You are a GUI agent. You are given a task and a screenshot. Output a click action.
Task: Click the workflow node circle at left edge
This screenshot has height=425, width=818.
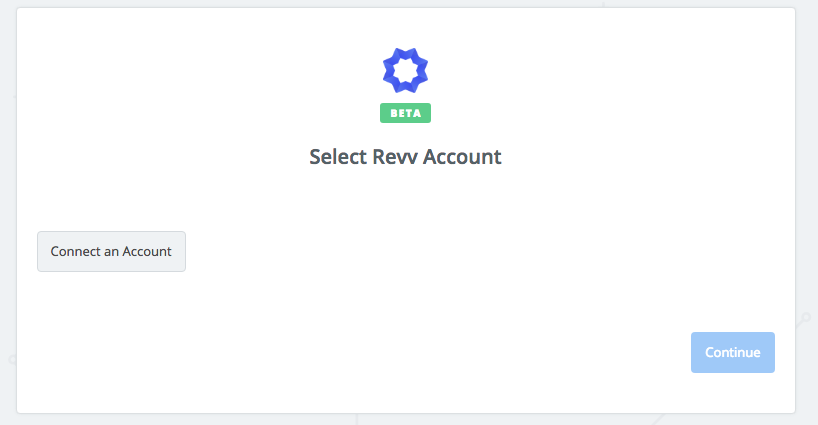click(x=12, y=359)
